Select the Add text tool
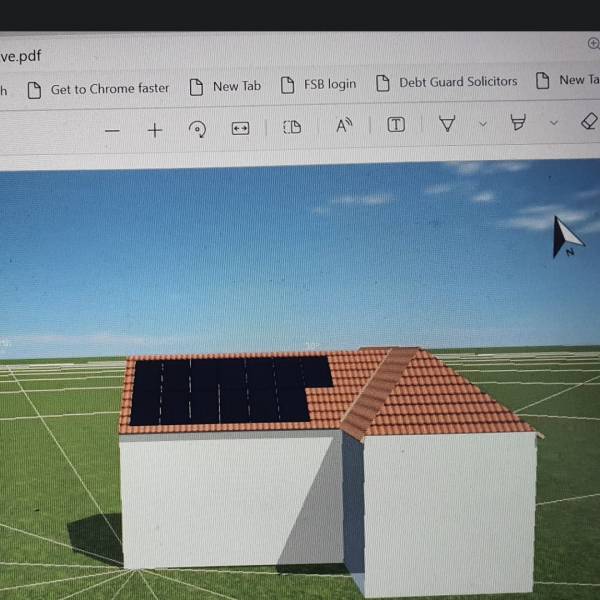The image size is (600, 600). click(396, 125)
